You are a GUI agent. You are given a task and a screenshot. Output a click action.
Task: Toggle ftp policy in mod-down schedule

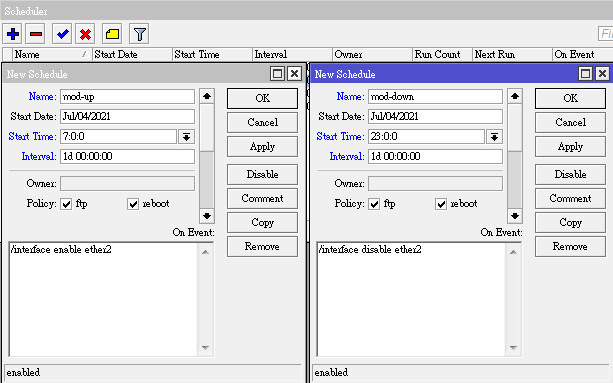click(x=374, y=204)
